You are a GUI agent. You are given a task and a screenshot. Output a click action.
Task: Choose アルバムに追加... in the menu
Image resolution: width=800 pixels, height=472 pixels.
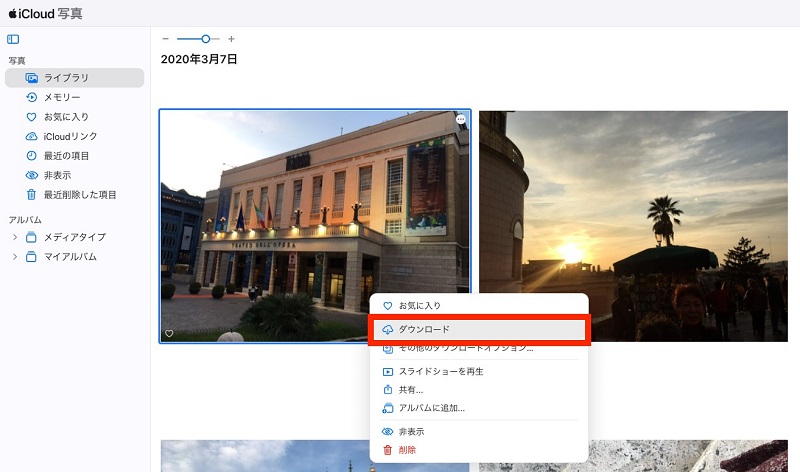(479, 408)
